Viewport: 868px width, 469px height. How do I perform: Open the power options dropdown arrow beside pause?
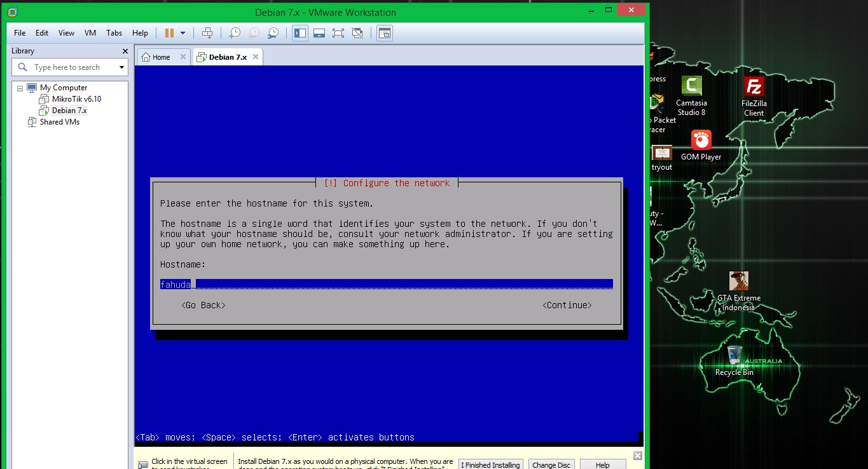pyautogui.click(x=183, y=33)
